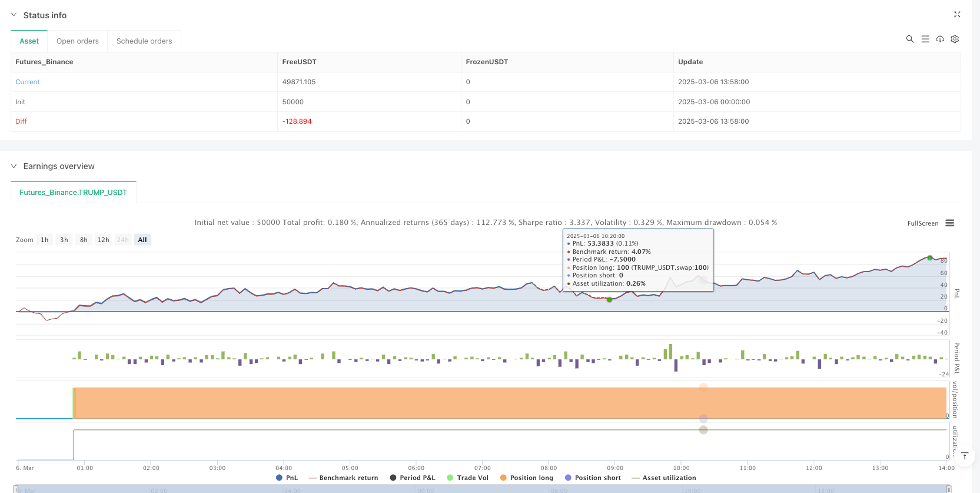Viewport: 980px width, 493px height.
Task: Collapse the Status info section
Action: (x=14, y=15)
